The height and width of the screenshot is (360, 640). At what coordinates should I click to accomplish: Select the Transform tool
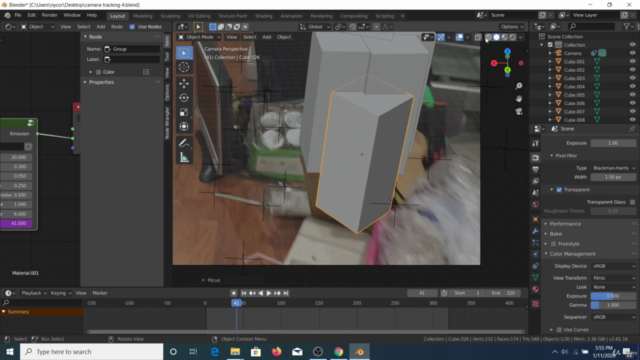click(184, 127)
